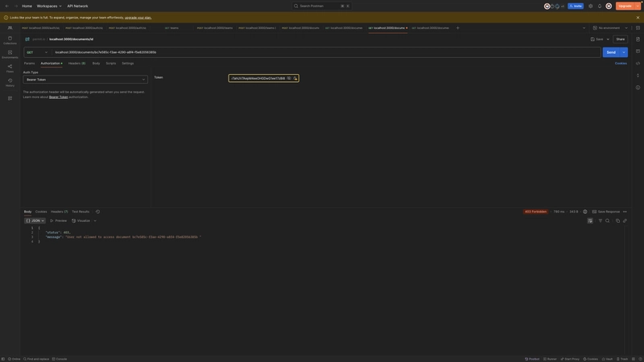The image size is (644, 362).
Task: Go forward with the right arrow
Action: pyautogui.click(x=16, y=6)
